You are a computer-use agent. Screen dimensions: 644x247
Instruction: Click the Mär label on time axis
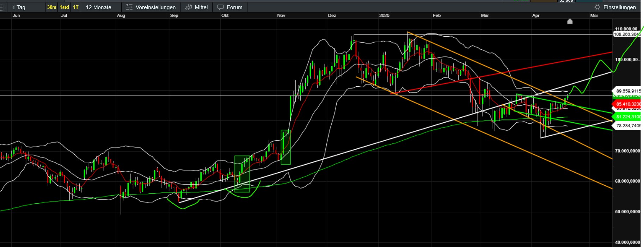pos(485,16)
